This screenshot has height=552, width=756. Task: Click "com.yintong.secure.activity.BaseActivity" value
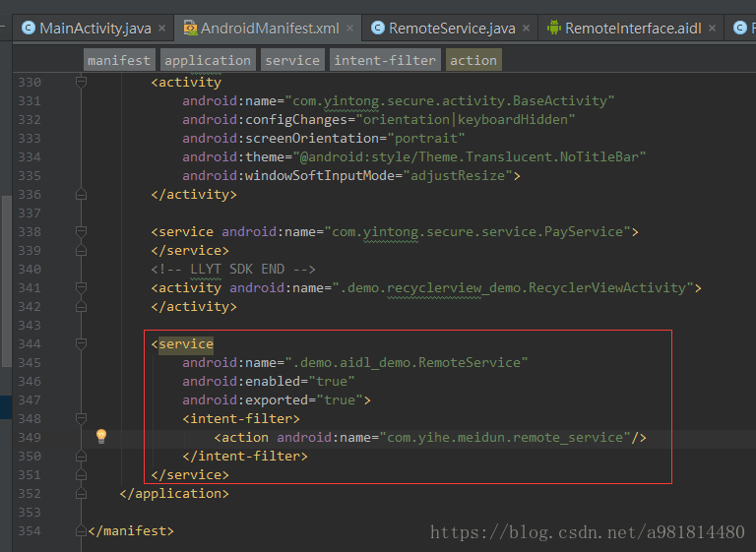tap(450, 100)
